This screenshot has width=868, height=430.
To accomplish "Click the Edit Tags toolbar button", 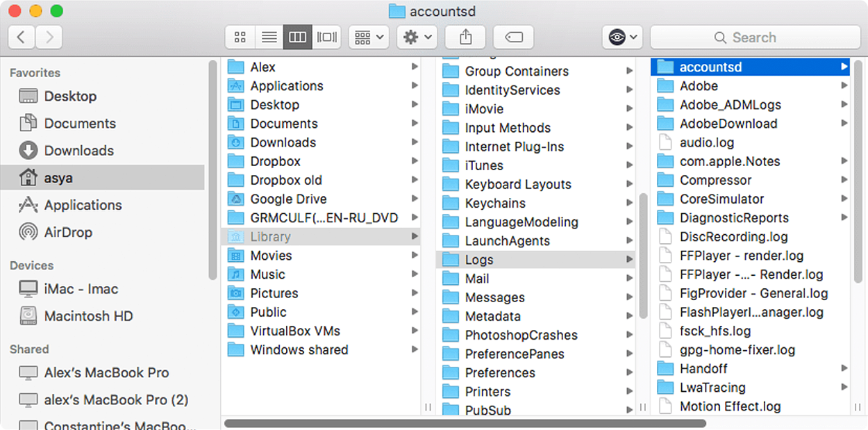I will tap(513, 37).
